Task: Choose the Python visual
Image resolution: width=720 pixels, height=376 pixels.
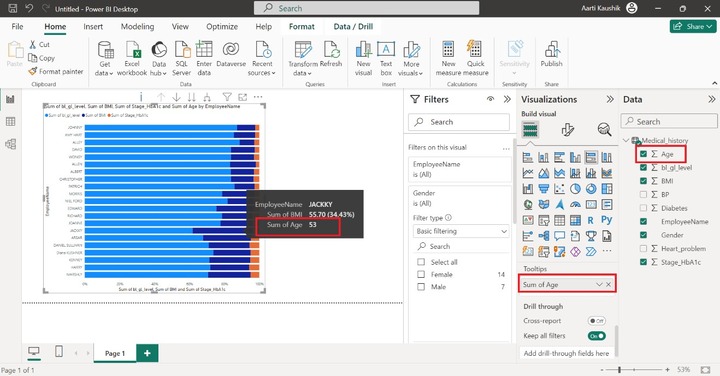Action: click(x=607, y=220)
